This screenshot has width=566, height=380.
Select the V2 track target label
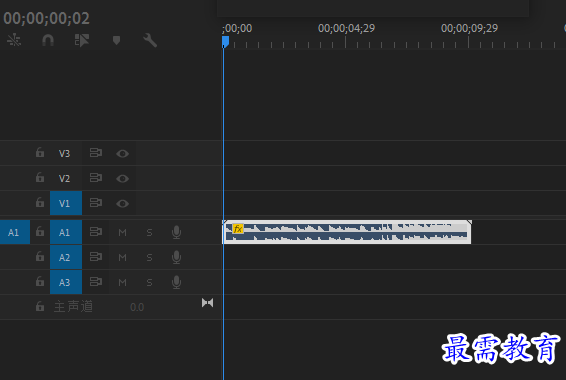[65, 178]
